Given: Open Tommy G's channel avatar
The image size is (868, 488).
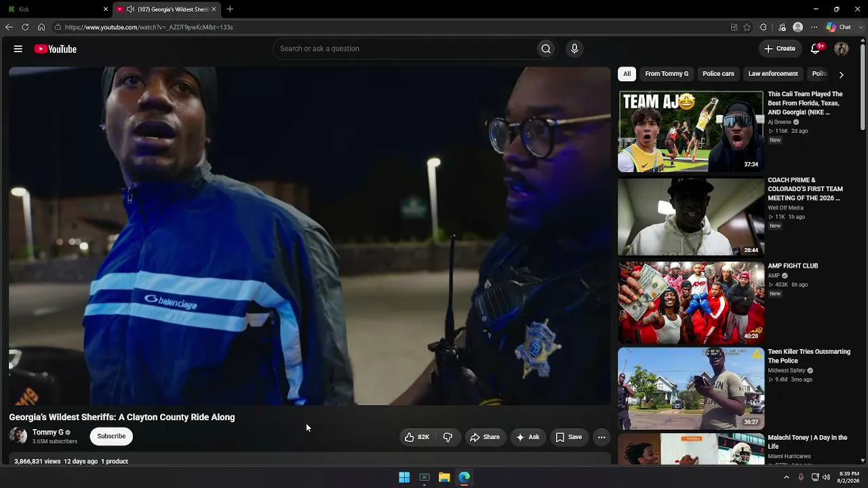Looking at the screenshot, I should (x=18, y=436).
